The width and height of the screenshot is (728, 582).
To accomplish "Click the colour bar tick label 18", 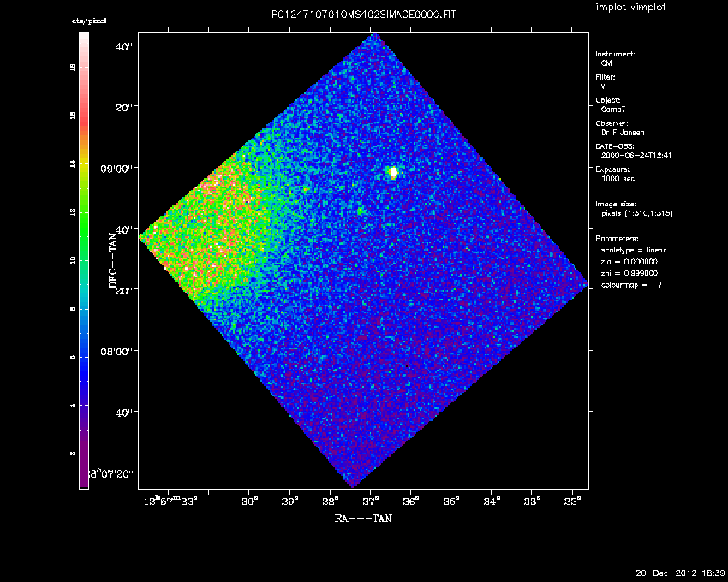I will point(72,68).
